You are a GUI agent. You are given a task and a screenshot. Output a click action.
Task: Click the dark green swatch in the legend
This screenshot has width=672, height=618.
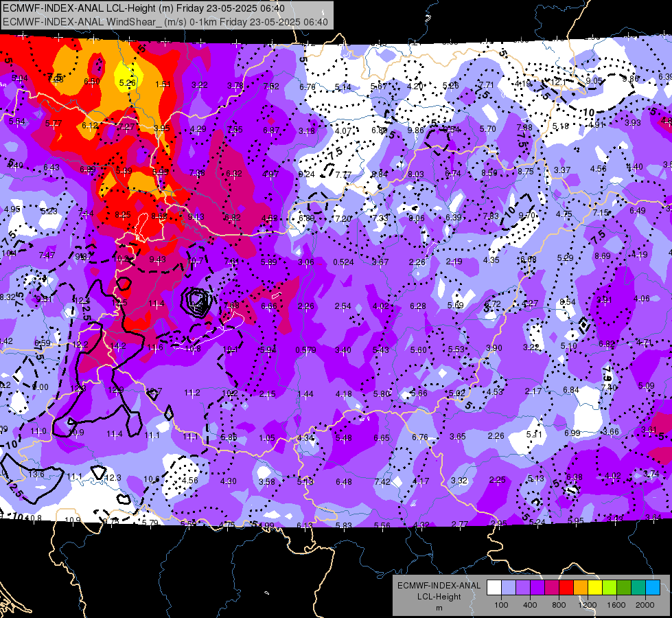pos(623,588)
